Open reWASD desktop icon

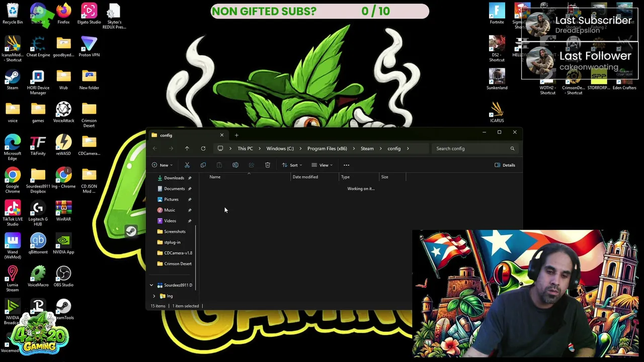[x=63, y=146]
